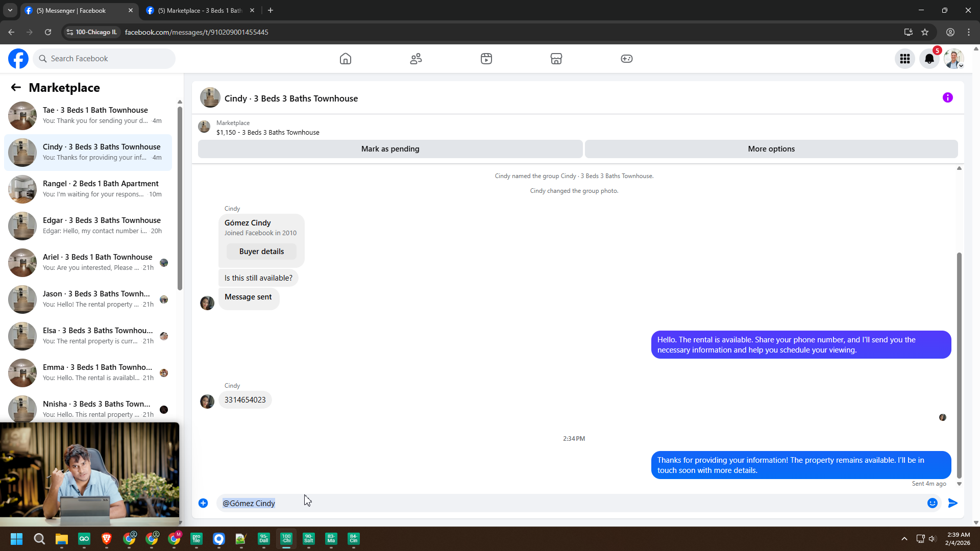Open the Reels video icon
Viewport: 980px width, 551px height.
tap(486, 59)
